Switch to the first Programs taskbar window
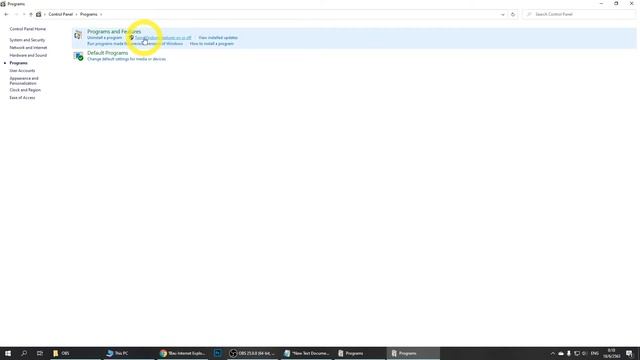The height and width of the screenshot is (360, 640). click(360, 353)
